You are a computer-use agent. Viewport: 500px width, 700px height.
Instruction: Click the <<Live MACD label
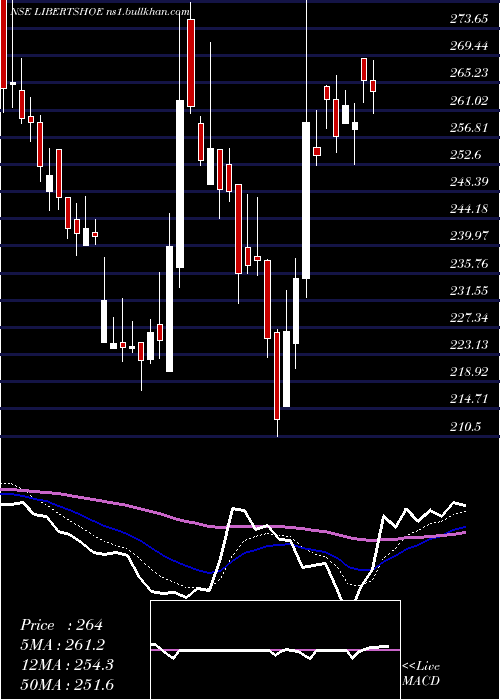click(421, 673)
